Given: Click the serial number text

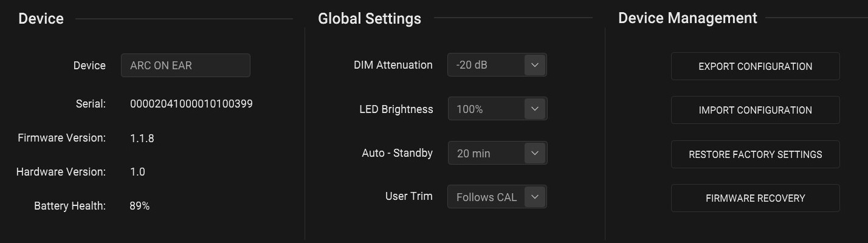Looking at the screenshot, I should 191,104.
